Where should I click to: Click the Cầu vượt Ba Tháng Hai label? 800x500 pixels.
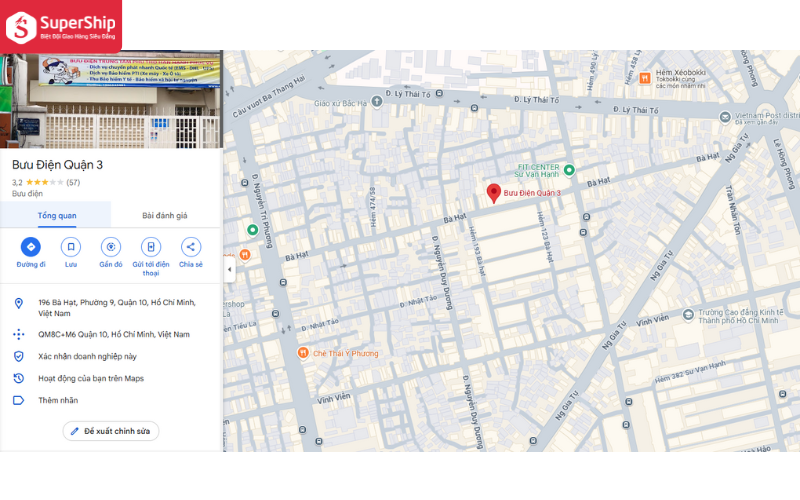point(269,96)
